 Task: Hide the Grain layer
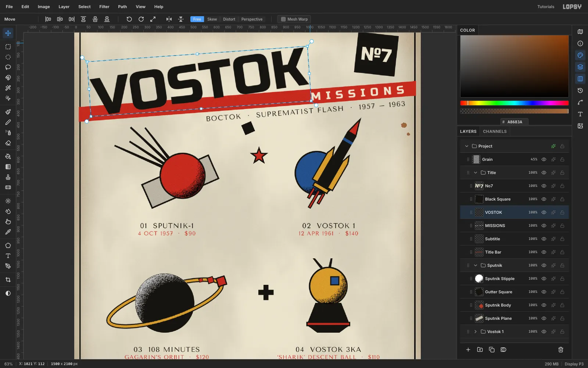(544, 159)
